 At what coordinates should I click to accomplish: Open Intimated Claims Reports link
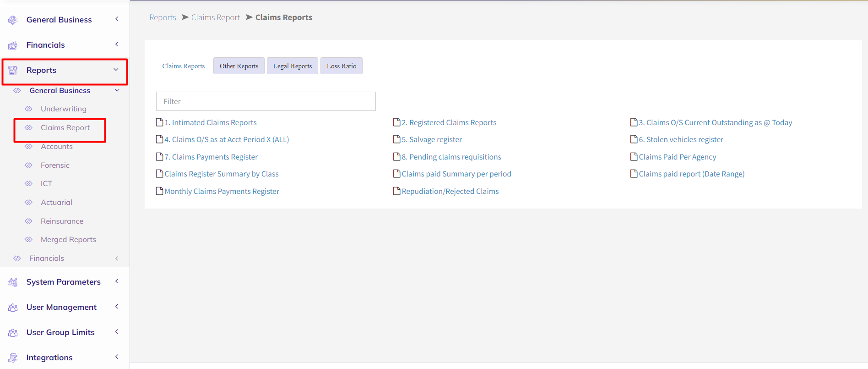210,122
